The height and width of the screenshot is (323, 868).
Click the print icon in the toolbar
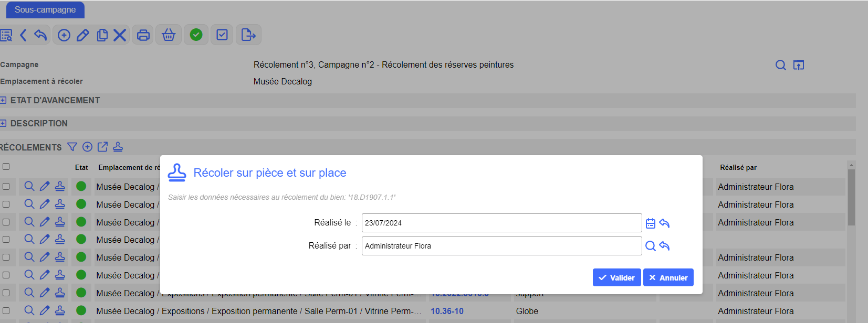143,35
